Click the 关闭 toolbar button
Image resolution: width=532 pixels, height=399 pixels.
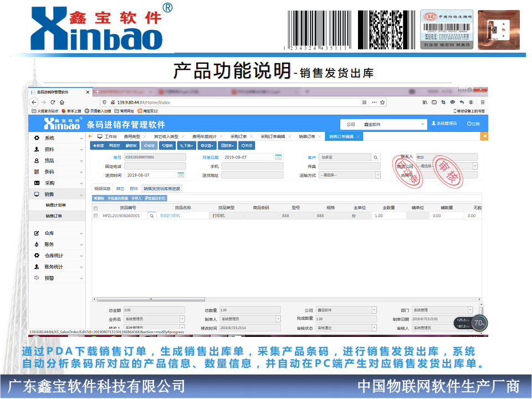pyautogui.click(x=247, y=146)
